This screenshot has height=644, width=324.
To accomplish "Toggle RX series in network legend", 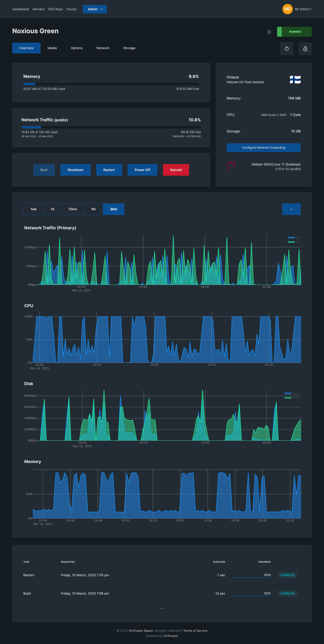I will (x=294, y=238).
